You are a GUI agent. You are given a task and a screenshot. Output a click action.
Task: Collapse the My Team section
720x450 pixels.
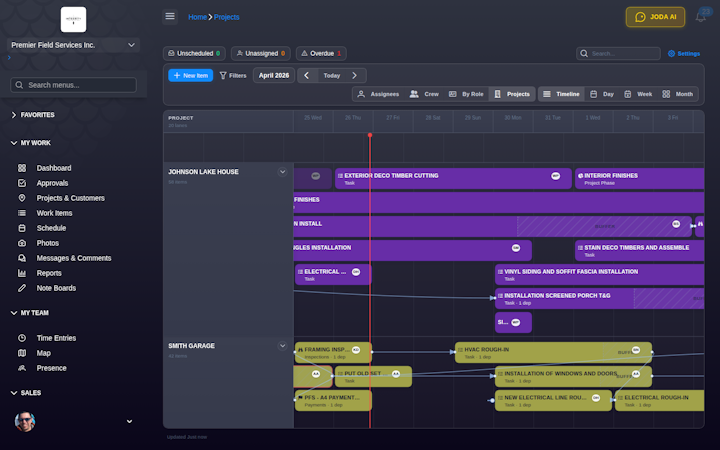tap(30, 313)
